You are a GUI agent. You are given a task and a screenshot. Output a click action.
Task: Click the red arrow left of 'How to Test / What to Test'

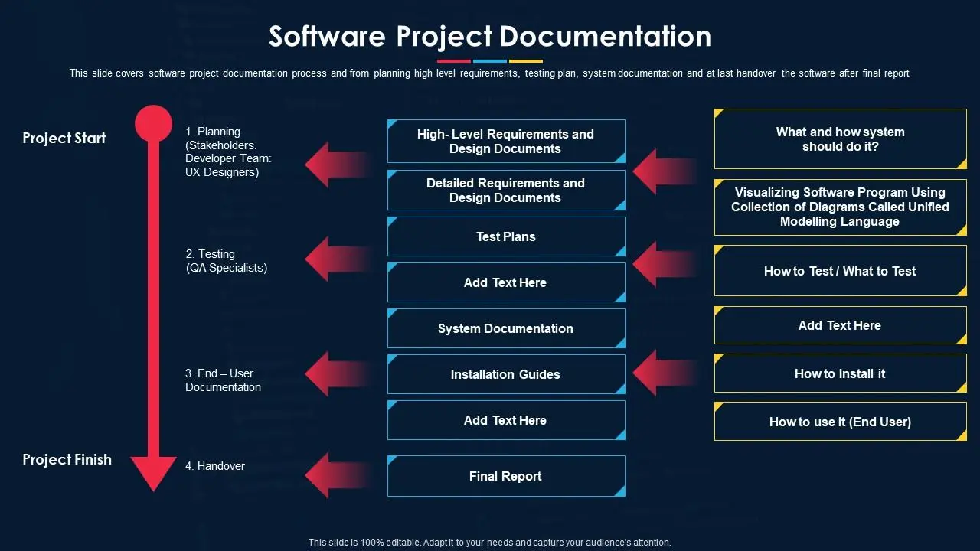(660, 264)
